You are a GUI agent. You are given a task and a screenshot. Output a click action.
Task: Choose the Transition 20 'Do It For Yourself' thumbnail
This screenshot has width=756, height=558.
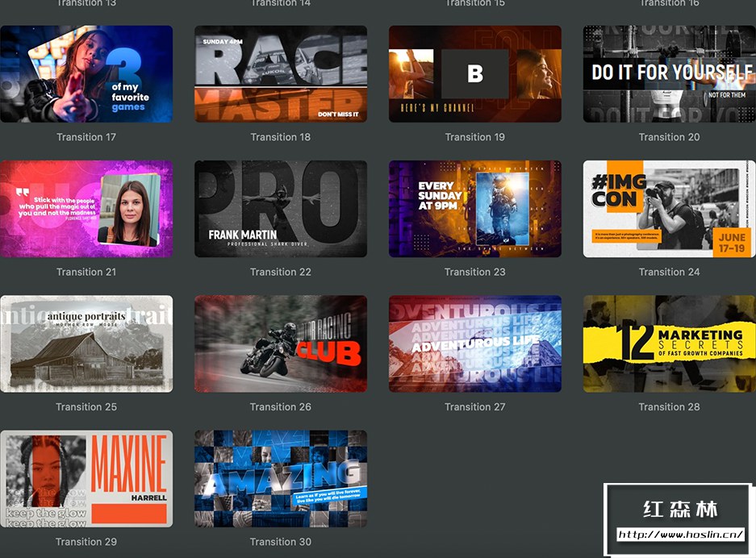669,73
